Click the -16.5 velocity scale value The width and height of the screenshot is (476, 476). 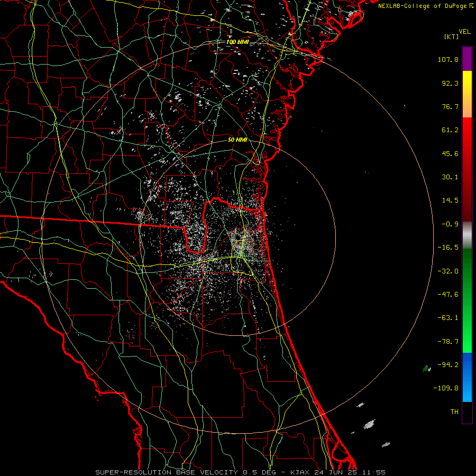tap(448, 248)
